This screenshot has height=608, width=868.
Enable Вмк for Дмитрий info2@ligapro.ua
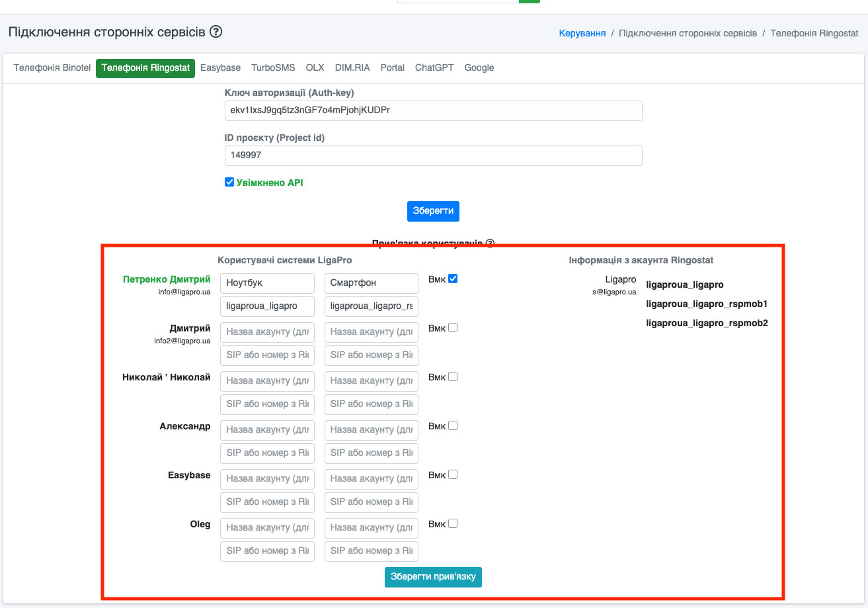pos(453,327)
